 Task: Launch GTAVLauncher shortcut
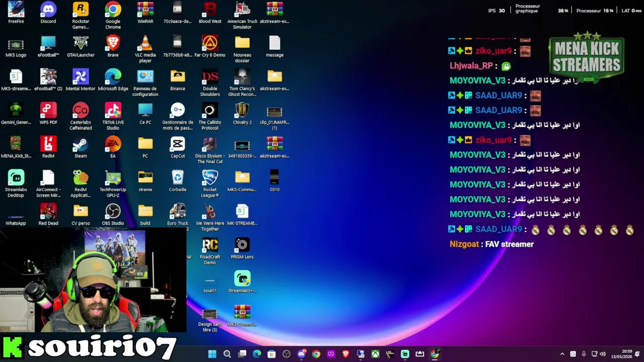pyautogui.click(x=80, y=46)
